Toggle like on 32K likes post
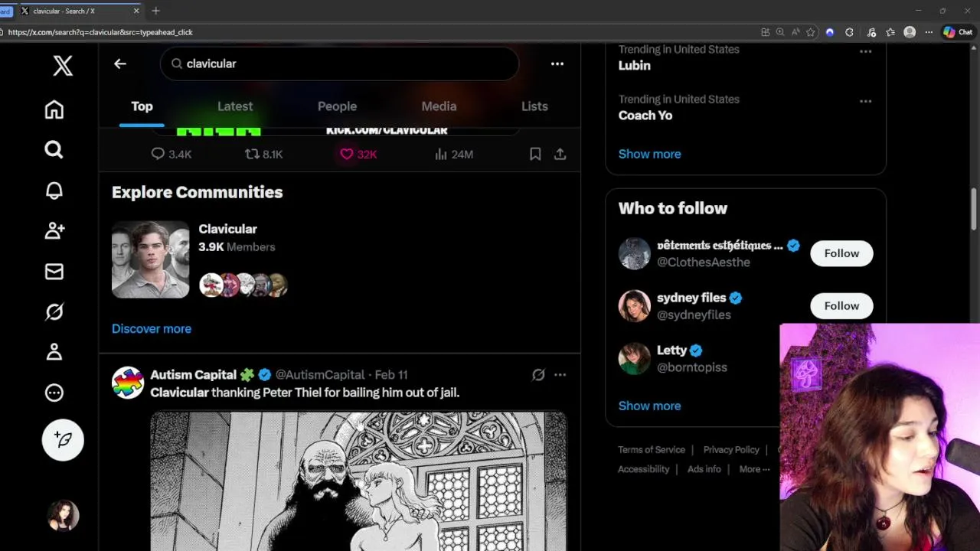 point(358,154)
